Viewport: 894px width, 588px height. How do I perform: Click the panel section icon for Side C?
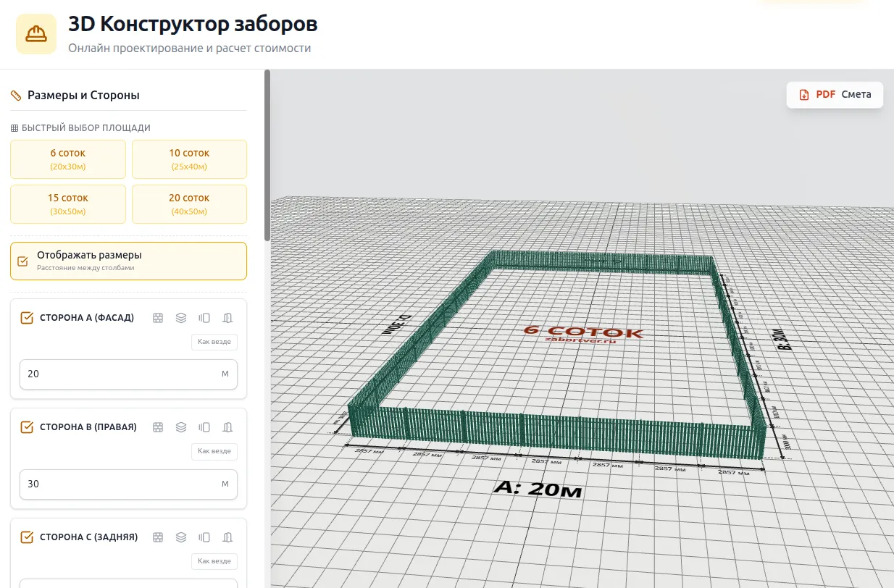tap(205, 537)
